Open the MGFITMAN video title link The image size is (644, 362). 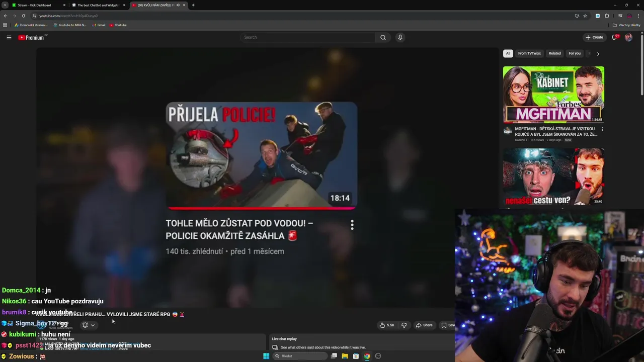click(x=556, y=131)
